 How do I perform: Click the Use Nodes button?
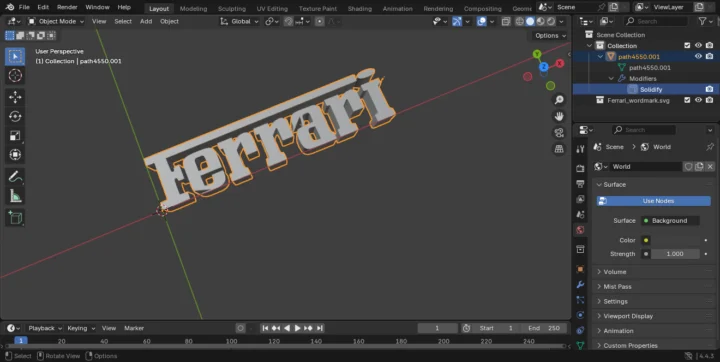[653, 201]
